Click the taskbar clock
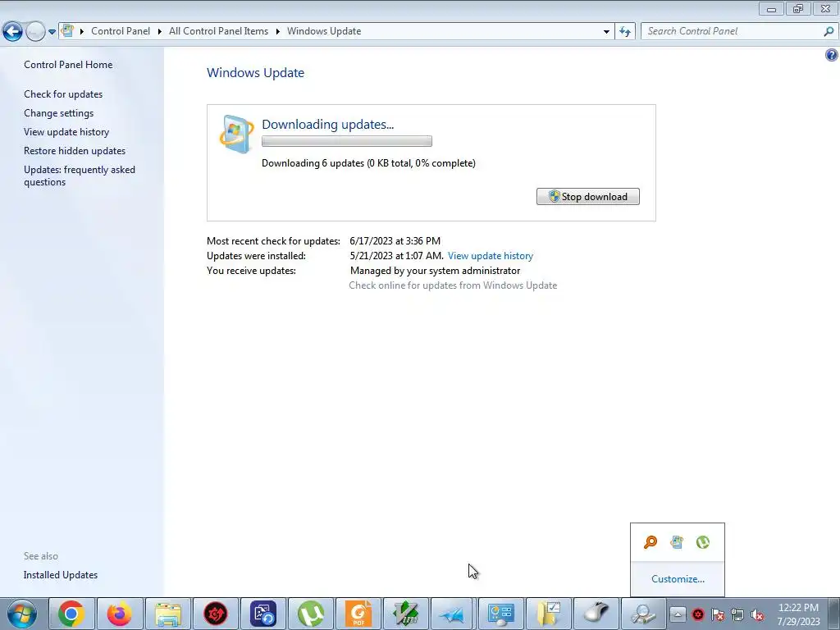Screen dimensions: 840x630 pos(798,614)
